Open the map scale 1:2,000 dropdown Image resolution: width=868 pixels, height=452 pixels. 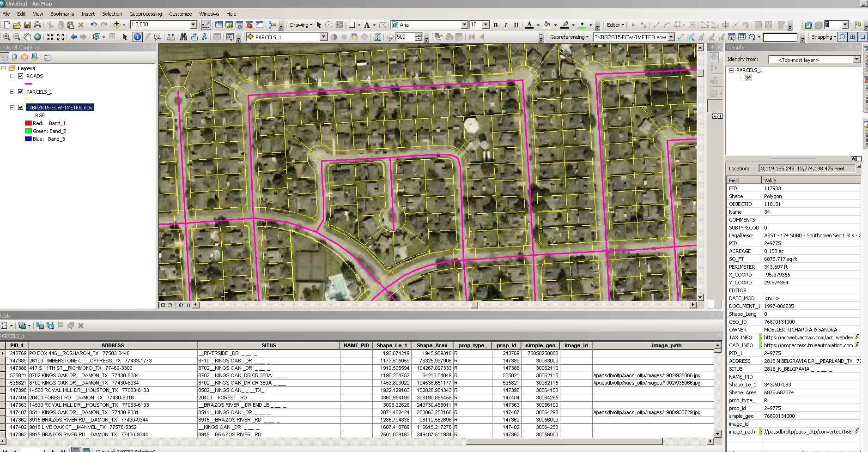pyautogui.click(x=194, y=24)
